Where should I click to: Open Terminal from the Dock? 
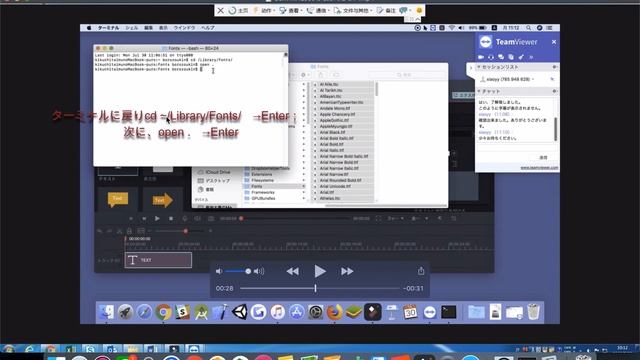[x=449, y=312]
